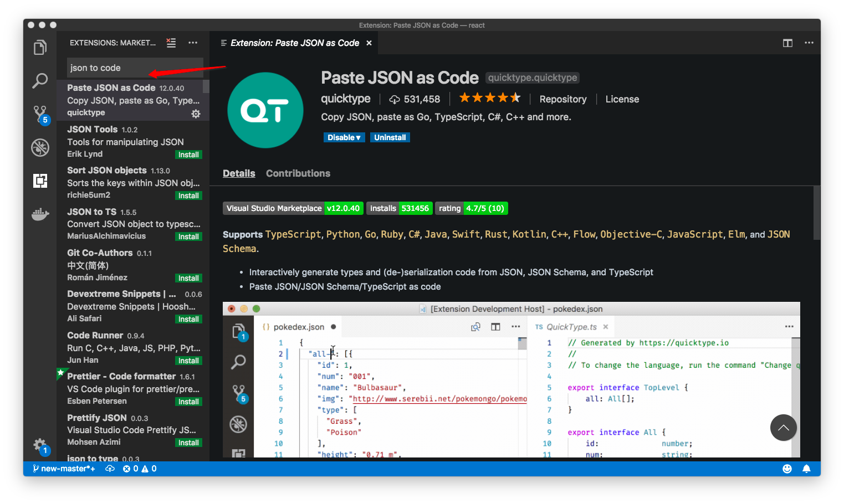The image size is (844, 504).
Task: Open the Explorer view in activity bar
Action: pyautogui.click(x=40, y=48)
